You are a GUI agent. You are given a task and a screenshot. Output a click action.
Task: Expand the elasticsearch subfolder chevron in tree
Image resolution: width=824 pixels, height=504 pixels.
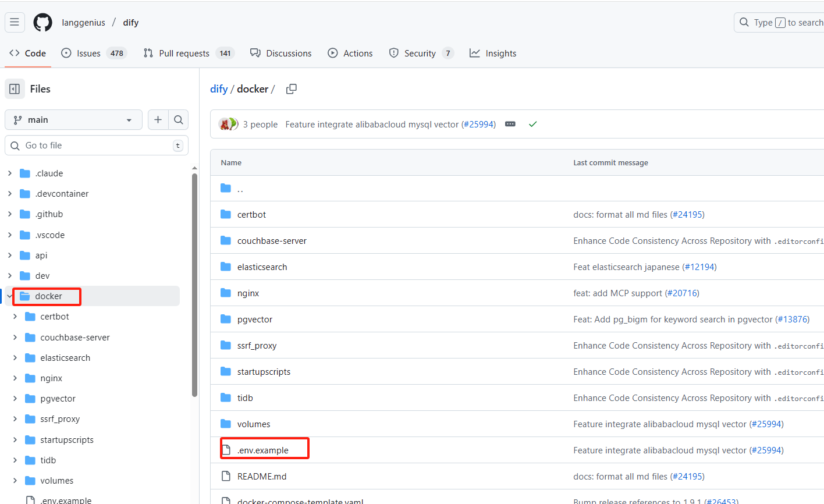point(15,357)
